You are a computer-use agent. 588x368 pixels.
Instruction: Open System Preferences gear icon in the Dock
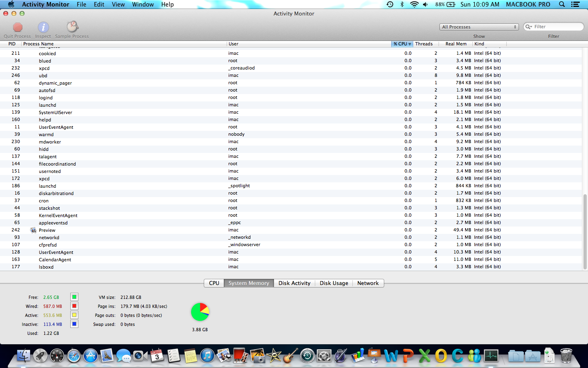click(324, 356)
